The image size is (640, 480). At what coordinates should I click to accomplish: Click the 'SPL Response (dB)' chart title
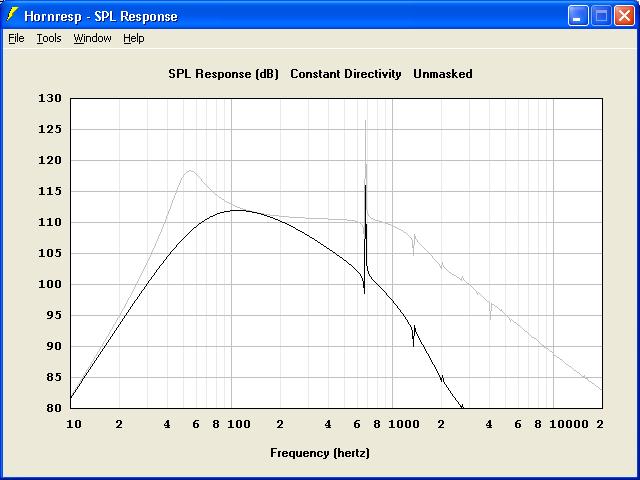[223, 74]
